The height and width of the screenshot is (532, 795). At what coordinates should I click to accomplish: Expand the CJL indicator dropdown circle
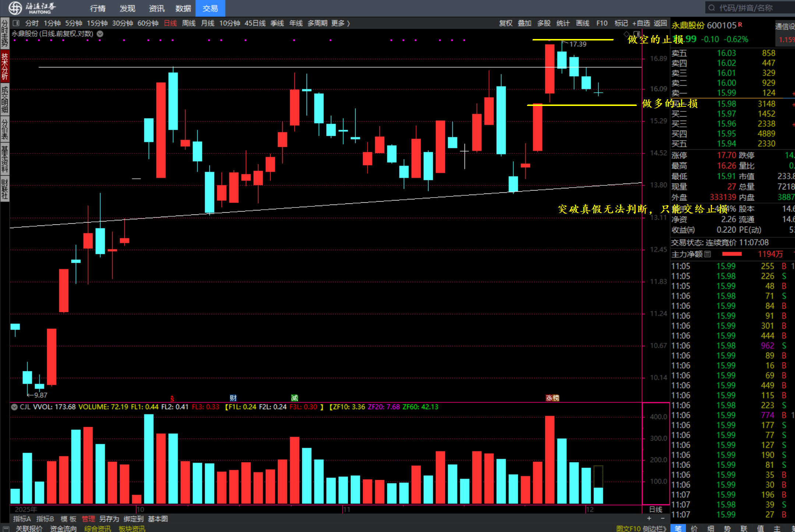point(14,407)
